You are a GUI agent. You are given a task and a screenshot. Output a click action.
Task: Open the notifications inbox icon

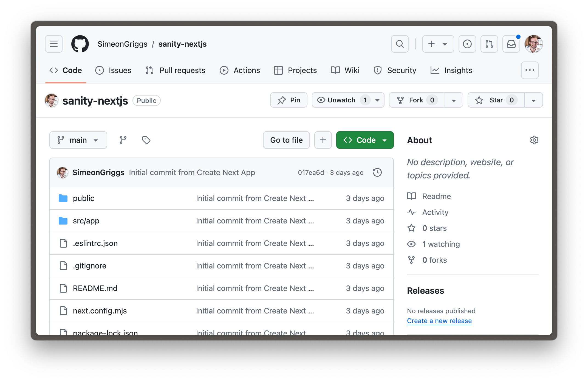pyautogui.click(x=511, y=44)
